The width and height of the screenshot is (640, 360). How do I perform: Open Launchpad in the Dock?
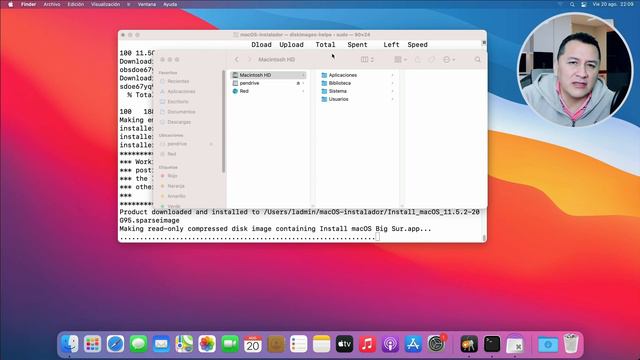(x=93, y=344)
